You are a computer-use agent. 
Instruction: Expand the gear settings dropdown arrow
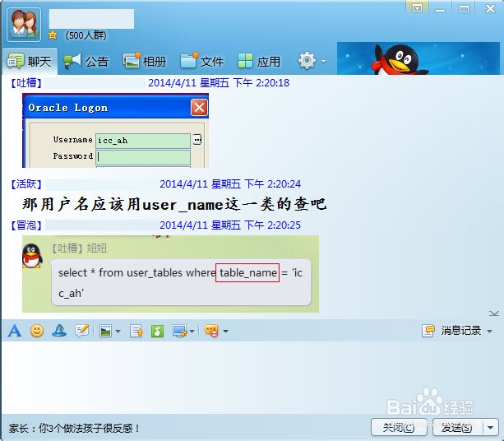323,61
